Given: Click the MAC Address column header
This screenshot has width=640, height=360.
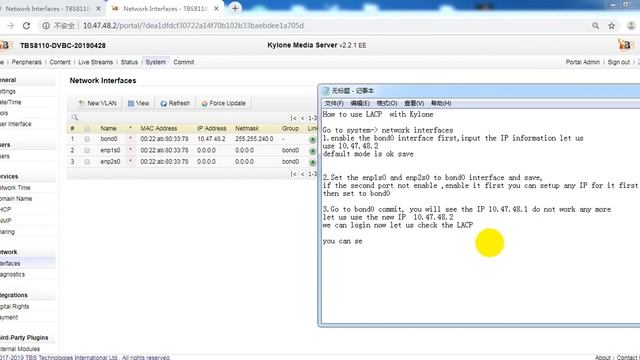Looking at the screenshot, I should pyautogui.click(x=159, y=129).
